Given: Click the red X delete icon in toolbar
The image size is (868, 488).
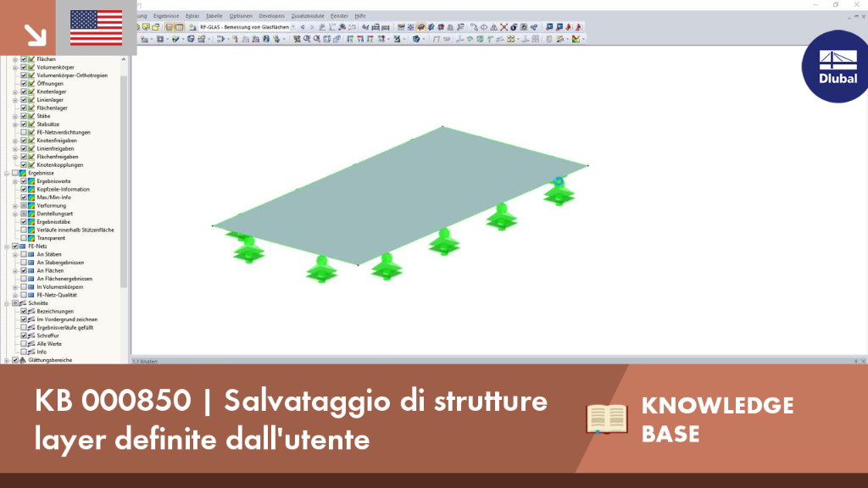Looking at the screenshot, I should pos(504,26).
